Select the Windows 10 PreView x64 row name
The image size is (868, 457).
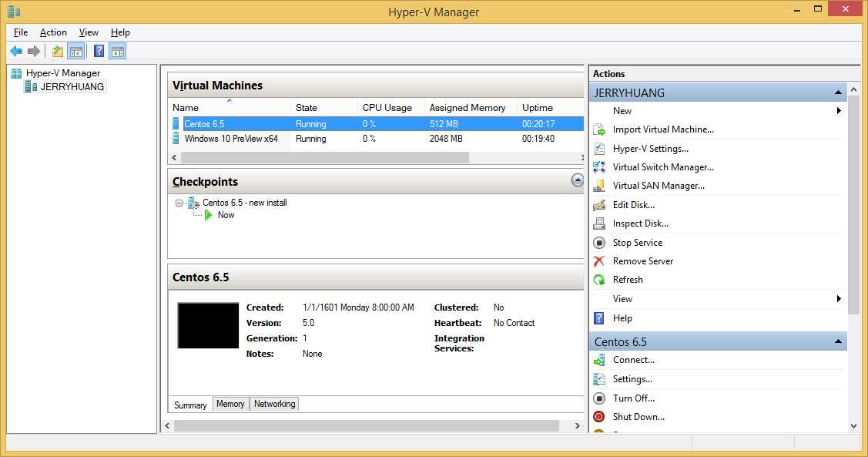[x=231, y=139]
